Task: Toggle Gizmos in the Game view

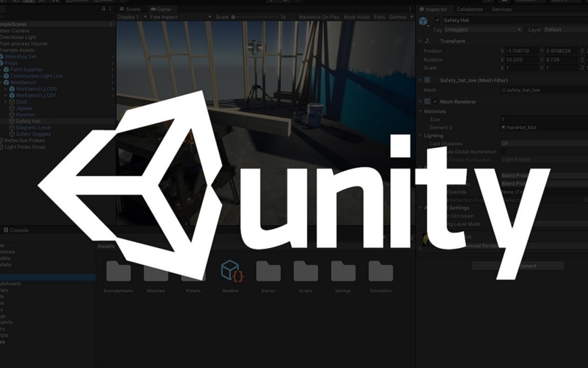Action: pyautogui.click(x=398, y=17)
